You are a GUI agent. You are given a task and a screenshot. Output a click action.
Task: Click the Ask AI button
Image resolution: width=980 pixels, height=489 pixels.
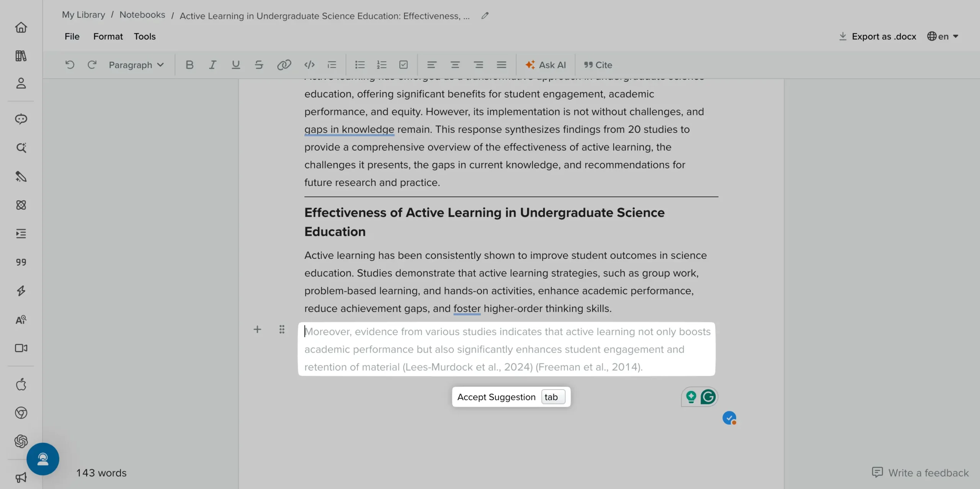tap(546, 65)
